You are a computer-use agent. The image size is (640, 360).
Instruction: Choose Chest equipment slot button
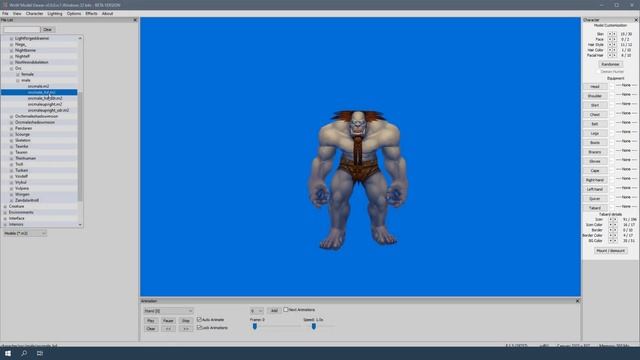point(595,115)
